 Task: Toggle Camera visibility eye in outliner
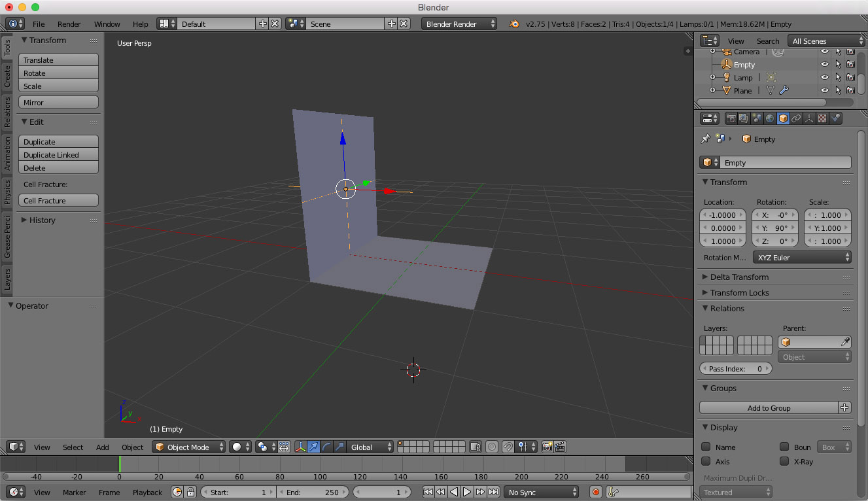point(825,52)
